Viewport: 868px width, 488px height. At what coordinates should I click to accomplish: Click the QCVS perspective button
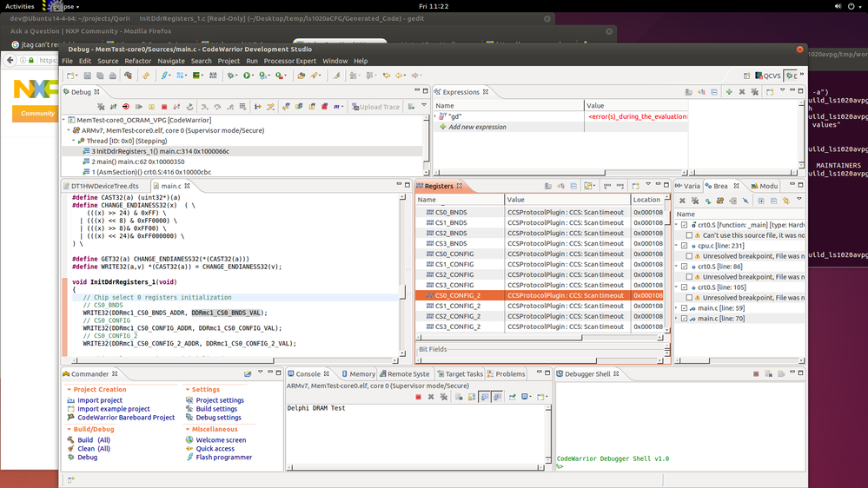point(768,76)
